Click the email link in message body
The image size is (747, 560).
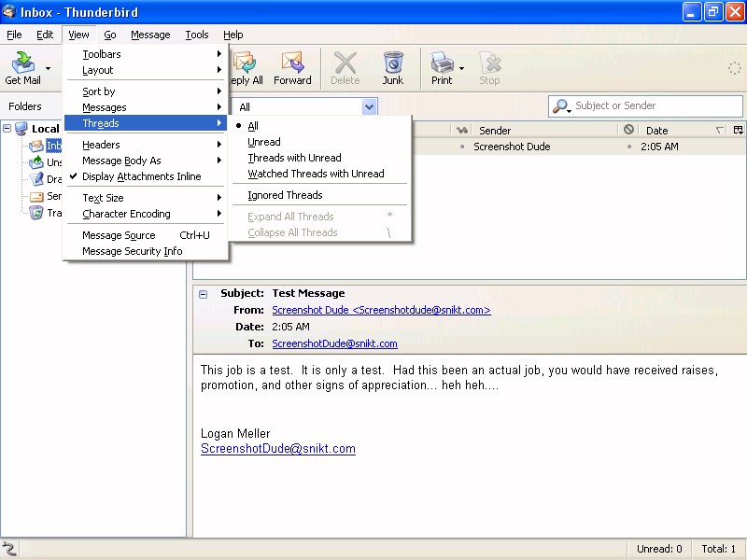coord(278,449)
